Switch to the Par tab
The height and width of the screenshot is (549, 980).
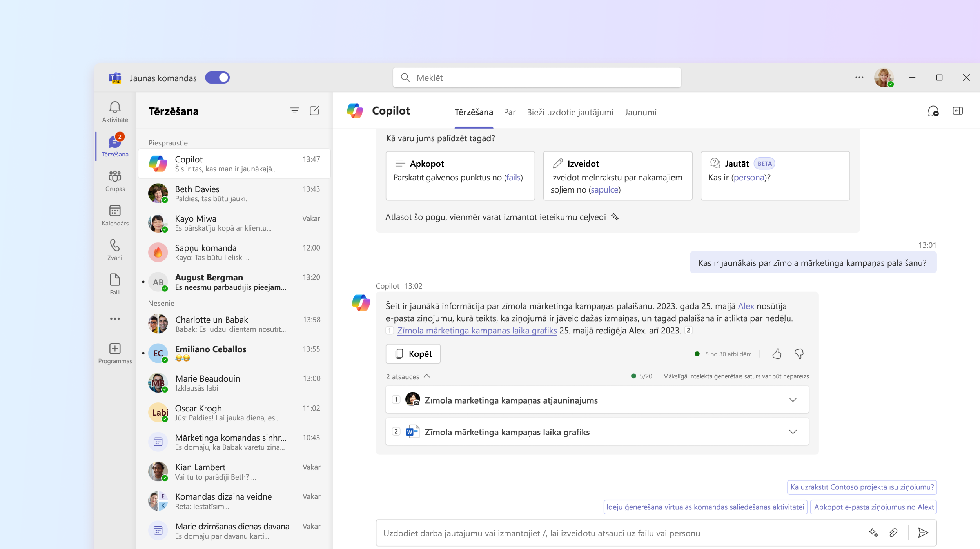[510, 112]
